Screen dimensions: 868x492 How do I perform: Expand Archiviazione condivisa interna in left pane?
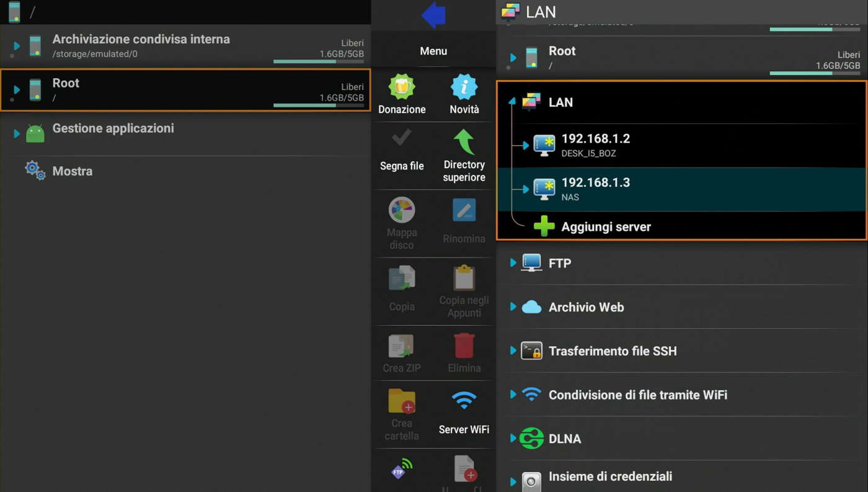click(17, 46)
